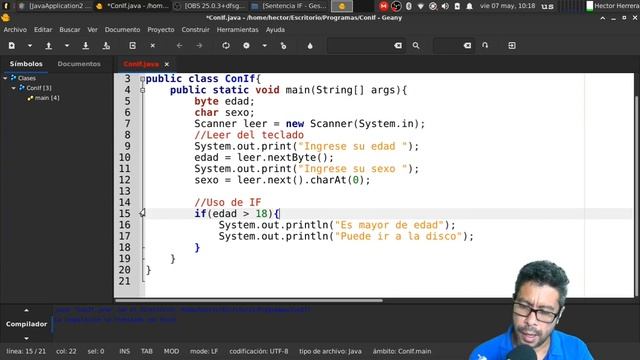Switch to OBS 25.0.3 taskbar window
Image resolution: width=640 pixels, height=360 pixels.
(210, 6)
